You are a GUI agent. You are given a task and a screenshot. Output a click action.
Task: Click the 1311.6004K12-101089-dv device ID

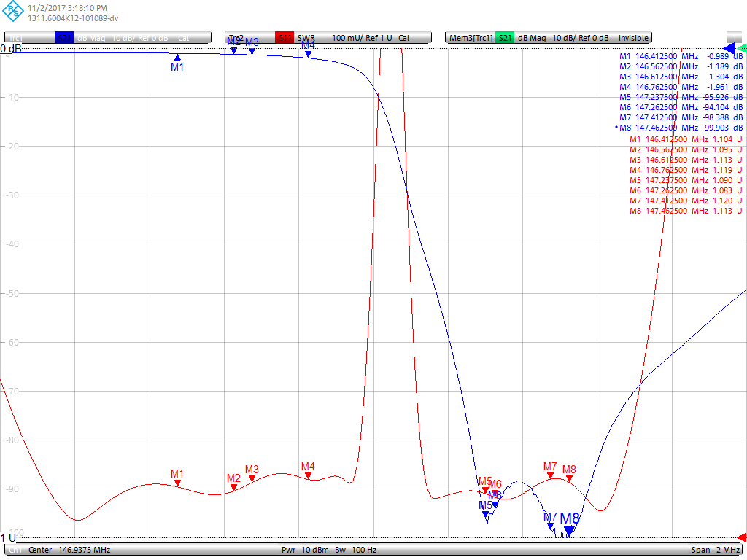73,18
